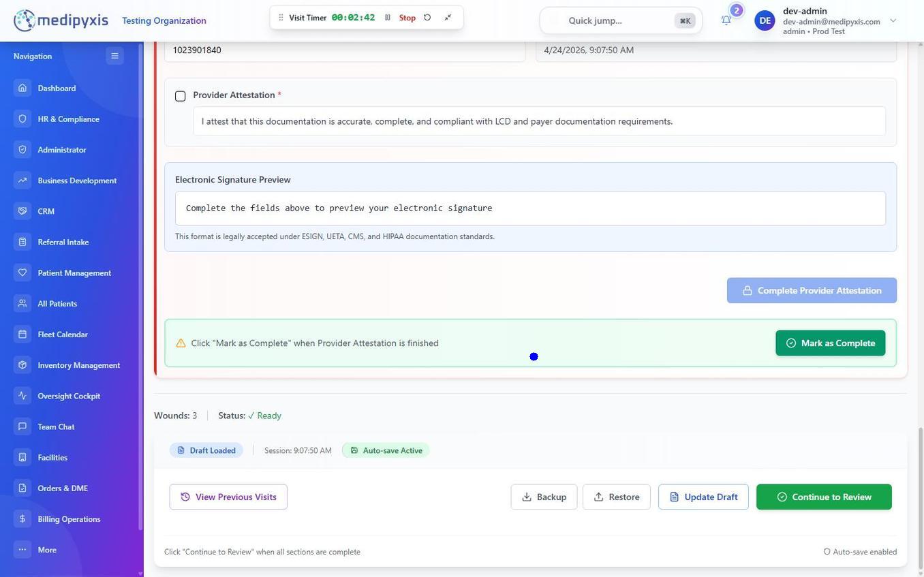Click the Quick jump search field
The width and height of the screenshot is (924, 577).
tap(621, 20)
